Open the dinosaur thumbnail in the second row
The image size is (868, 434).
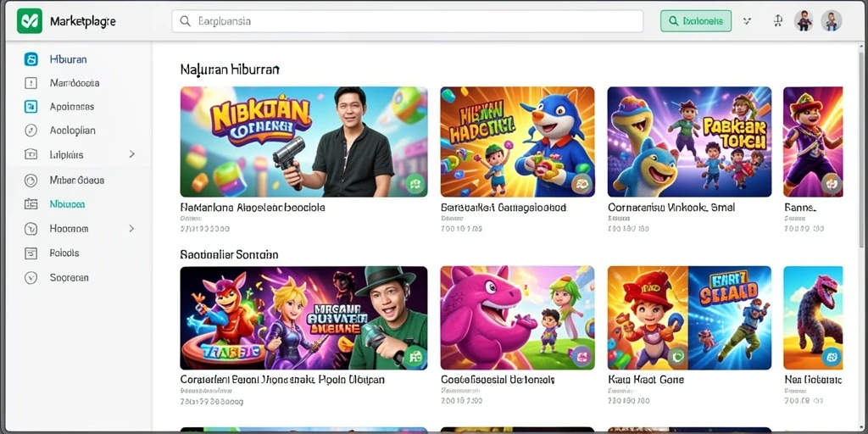click(813, 318)
